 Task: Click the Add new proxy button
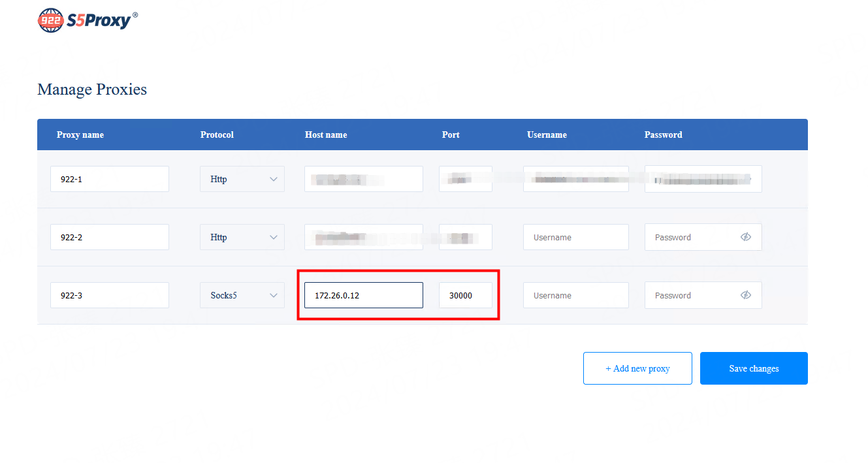(x=637, y=368)
